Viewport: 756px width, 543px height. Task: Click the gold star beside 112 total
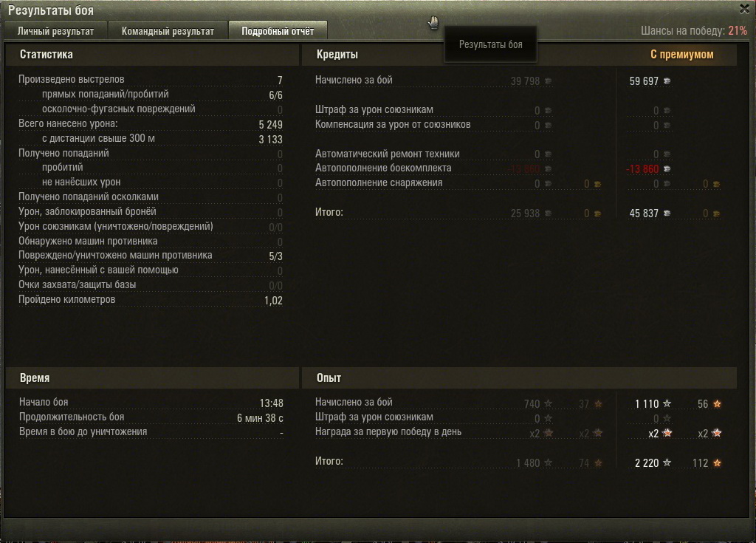[717, 463]
